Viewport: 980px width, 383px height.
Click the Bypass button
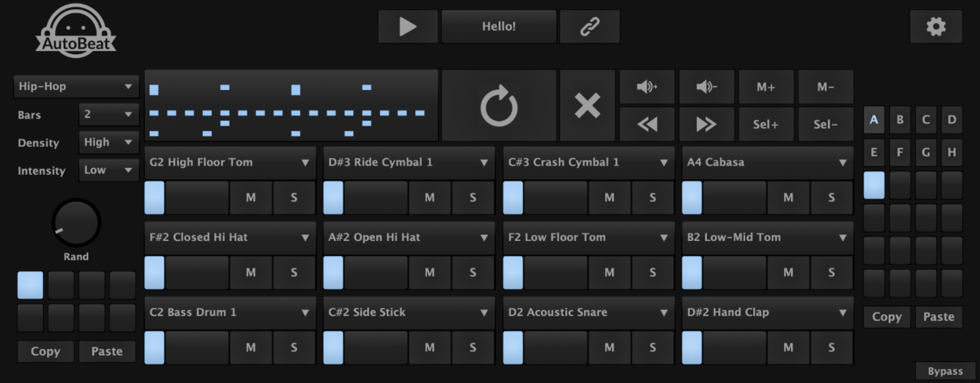coord(945,371)
